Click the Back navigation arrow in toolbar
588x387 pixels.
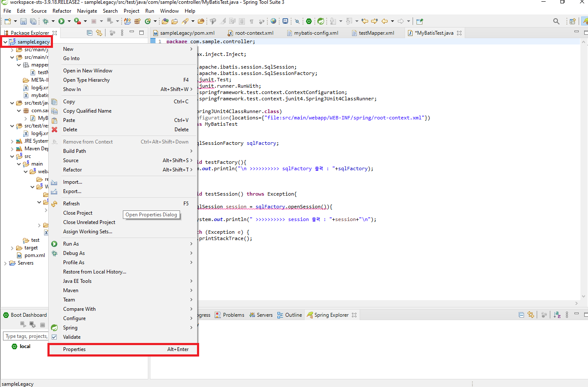coord(385,21)
